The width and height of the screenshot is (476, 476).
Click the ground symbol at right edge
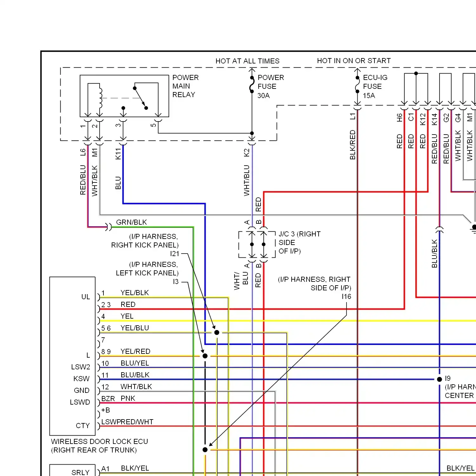(473, 229)
